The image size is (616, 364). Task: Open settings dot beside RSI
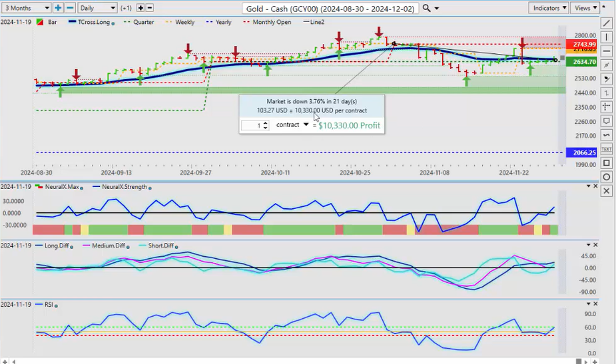56,306
